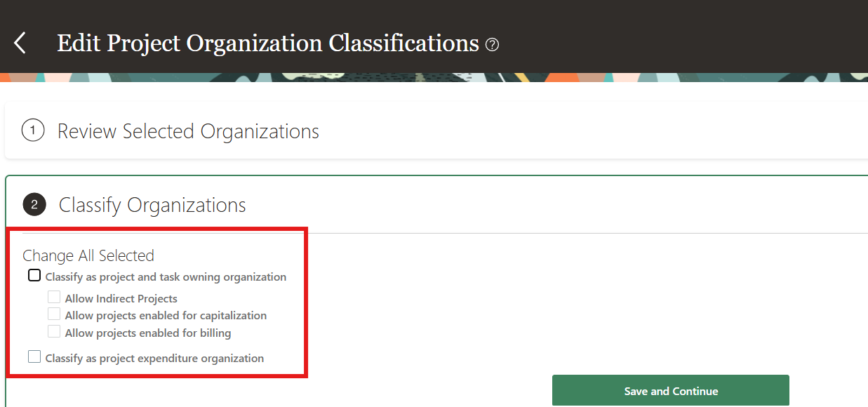
Task: Enable Classify as project expenditure organization
Action: pyautogui.click(x=34, y=356)
